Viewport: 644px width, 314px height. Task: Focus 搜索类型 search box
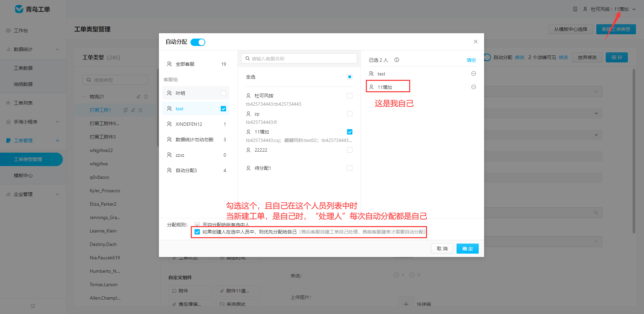[115, 80]
